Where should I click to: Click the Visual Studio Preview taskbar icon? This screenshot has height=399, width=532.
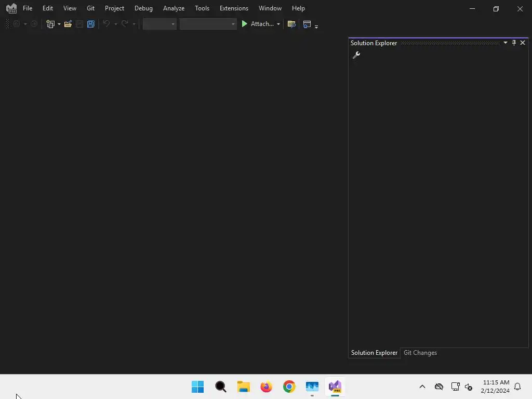[335, 387]
